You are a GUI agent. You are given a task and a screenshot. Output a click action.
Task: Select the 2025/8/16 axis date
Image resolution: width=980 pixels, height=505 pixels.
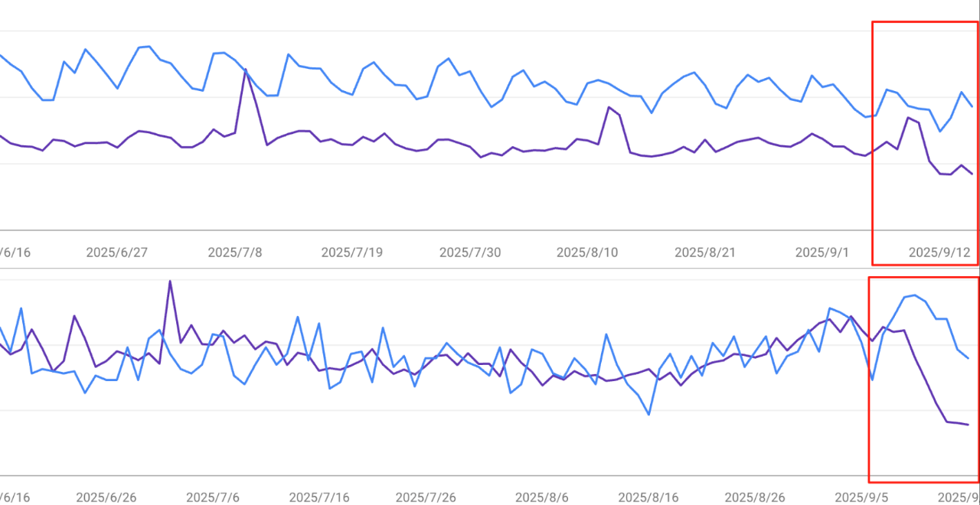point(648,497)
